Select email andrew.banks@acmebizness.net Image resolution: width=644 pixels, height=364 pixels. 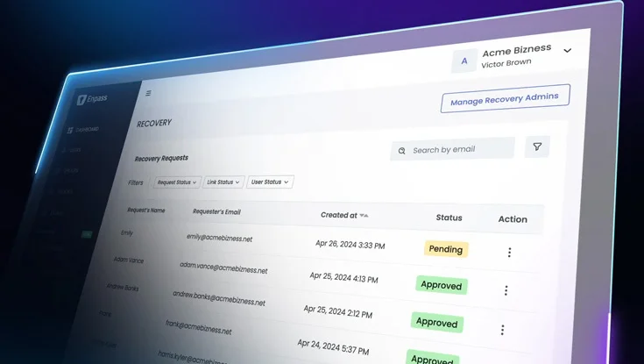219,298
